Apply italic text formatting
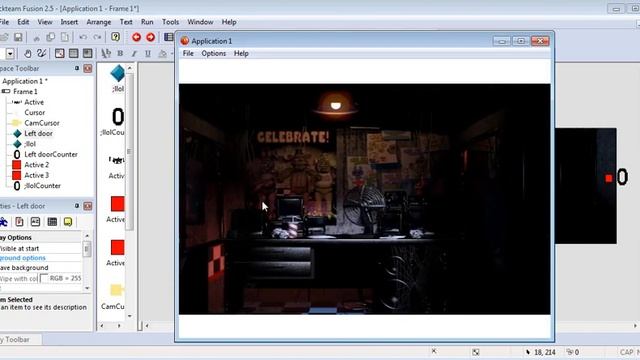 click(134, 53)
